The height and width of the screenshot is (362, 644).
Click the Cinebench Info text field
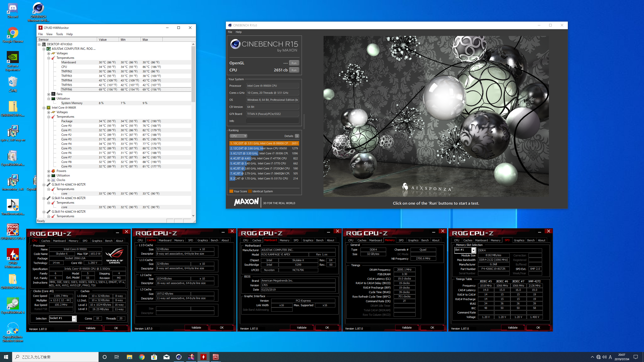[272, 121]
